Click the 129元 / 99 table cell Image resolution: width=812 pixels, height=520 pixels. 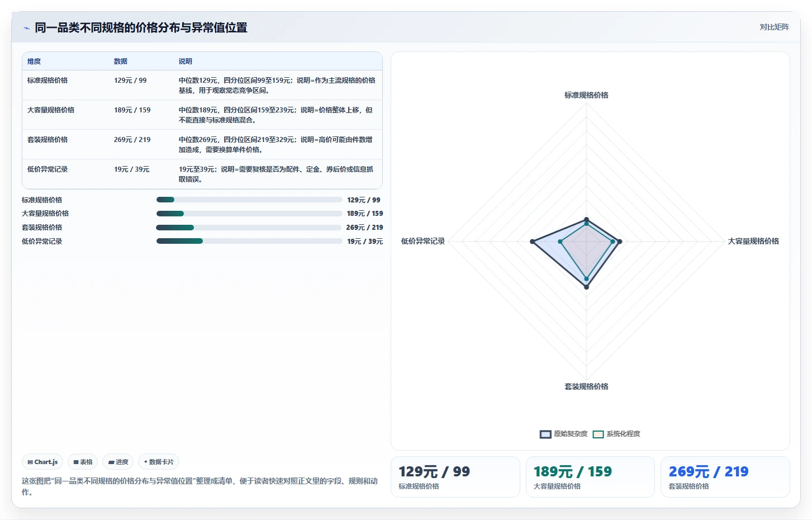point(130,81)
